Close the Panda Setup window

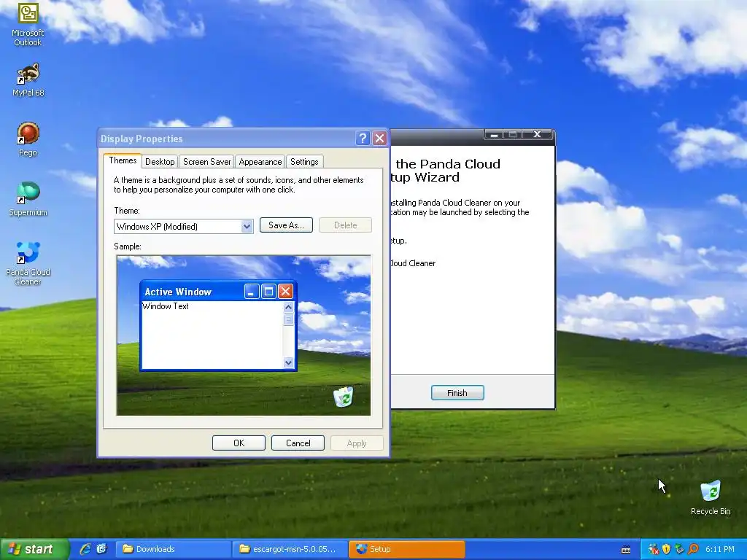point(537,134)
